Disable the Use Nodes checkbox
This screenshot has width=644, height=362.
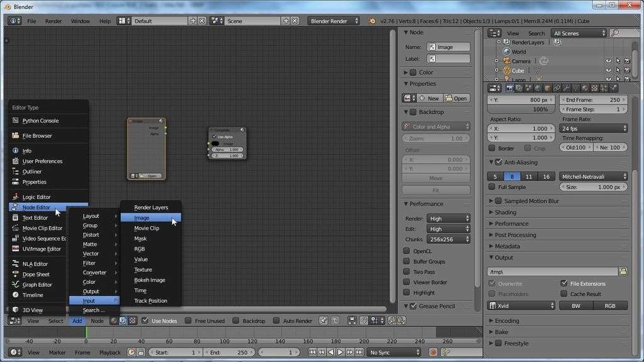point(146,321)
